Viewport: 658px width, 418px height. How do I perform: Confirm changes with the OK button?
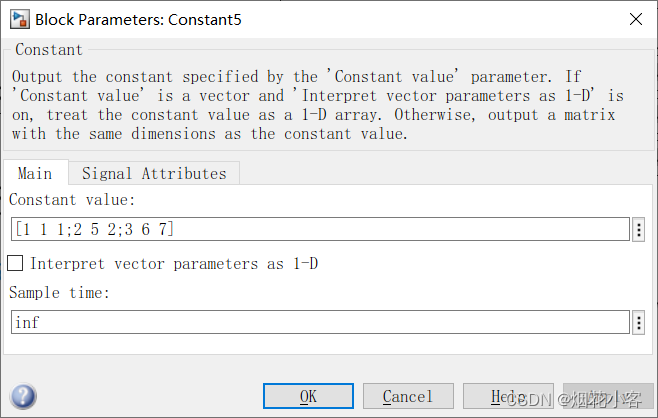pyautogui.click(x=308, y=396)
